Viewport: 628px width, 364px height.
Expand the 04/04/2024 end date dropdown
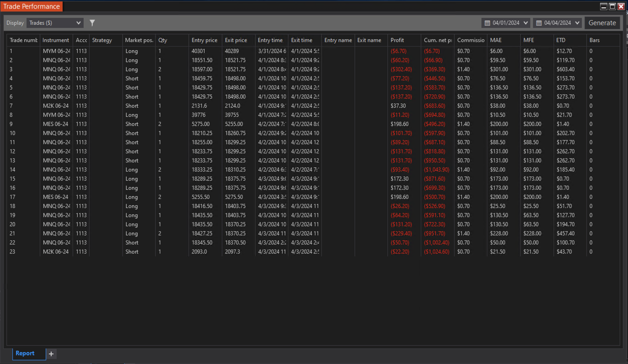577,23
